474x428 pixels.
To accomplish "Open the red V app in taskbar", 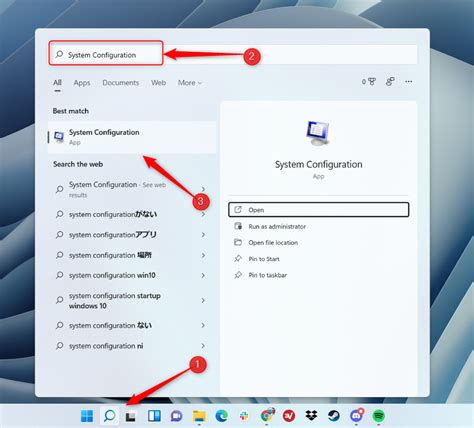I will coord(289,416).
